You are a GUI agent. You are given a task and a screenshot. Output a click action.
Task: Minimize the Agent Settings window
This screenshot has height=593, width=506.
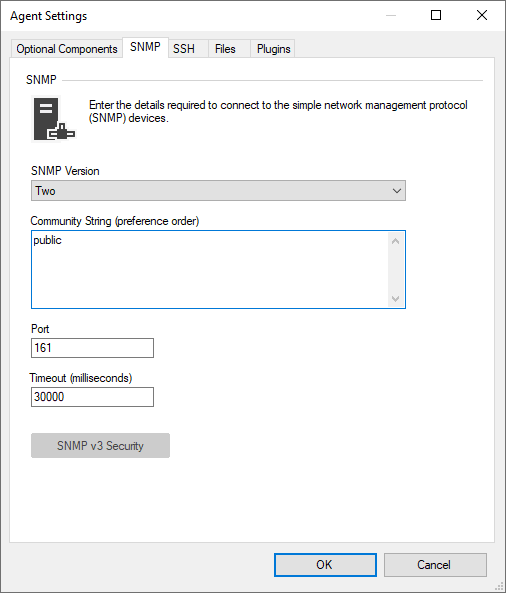pos(391,15)
